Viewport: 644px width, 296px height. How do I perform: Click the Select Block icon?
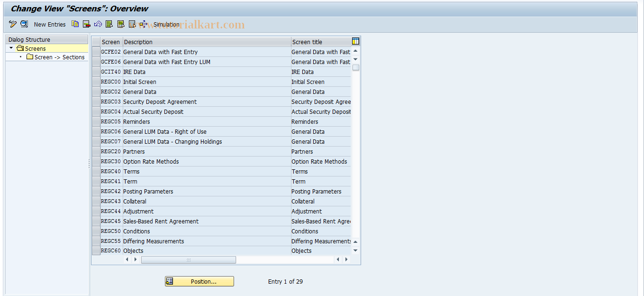(121, 24)
